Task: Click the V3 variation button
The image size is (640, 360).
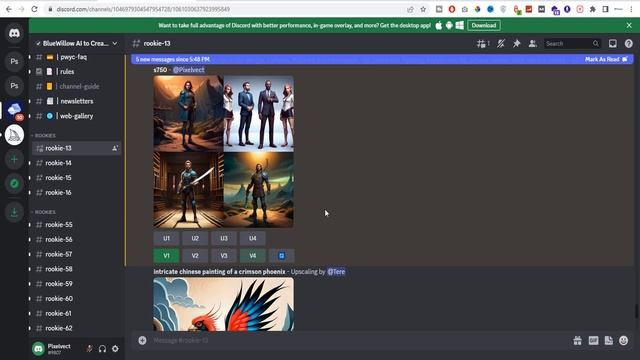Action: (x=224, y=256)
